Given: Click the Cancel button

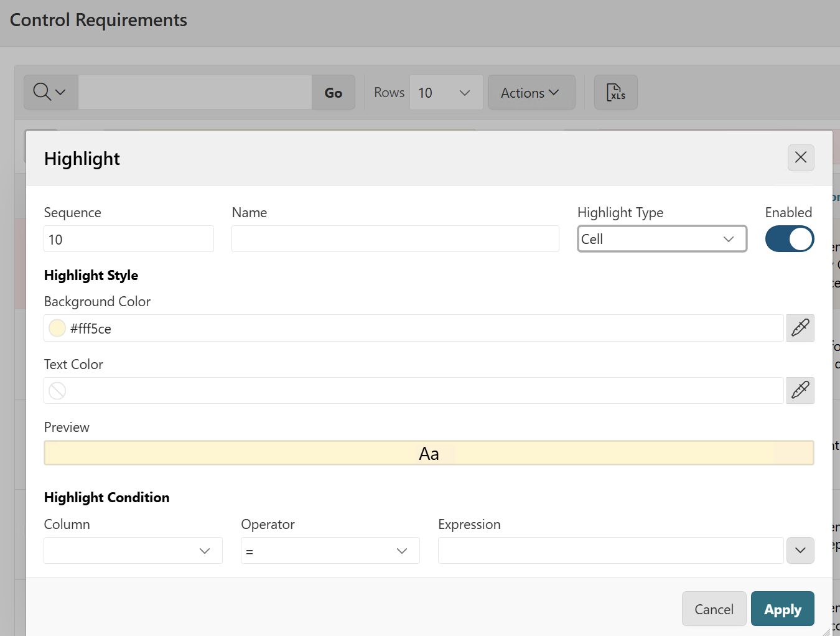Looking at the screenshot, I should tap(714, 609).
